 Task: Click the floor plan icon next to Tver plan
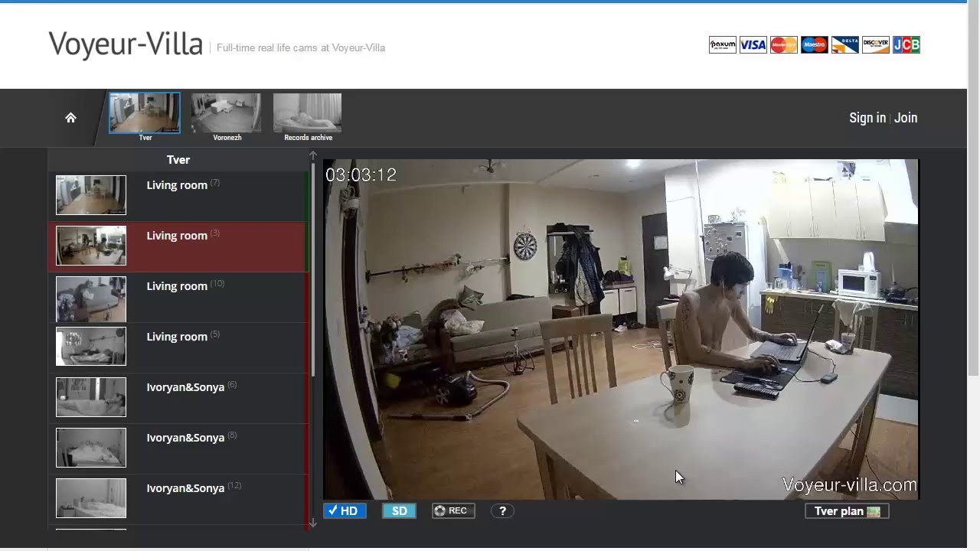tap(874, 511)
